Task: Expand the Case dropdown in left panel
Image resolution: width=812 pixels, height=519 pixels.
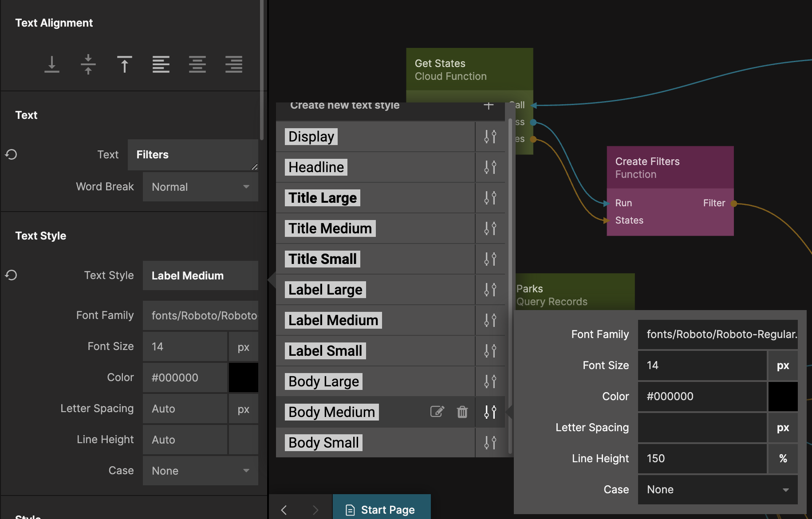Action: tap(201, 471)
